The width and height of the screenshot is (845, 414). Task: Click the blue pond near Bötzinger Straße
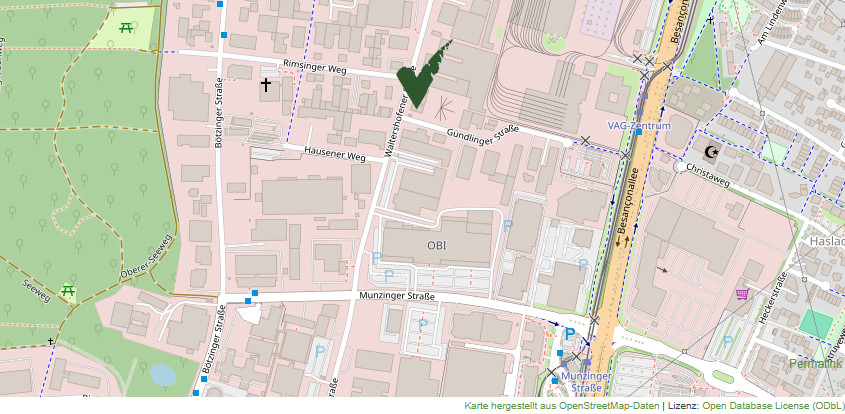162,374
